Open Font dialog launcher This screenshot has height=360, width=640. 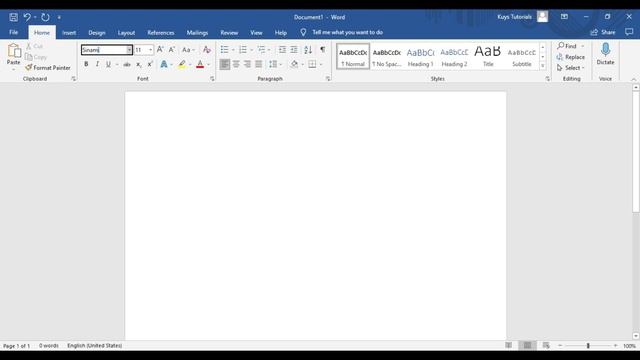[x=212, y=79]
